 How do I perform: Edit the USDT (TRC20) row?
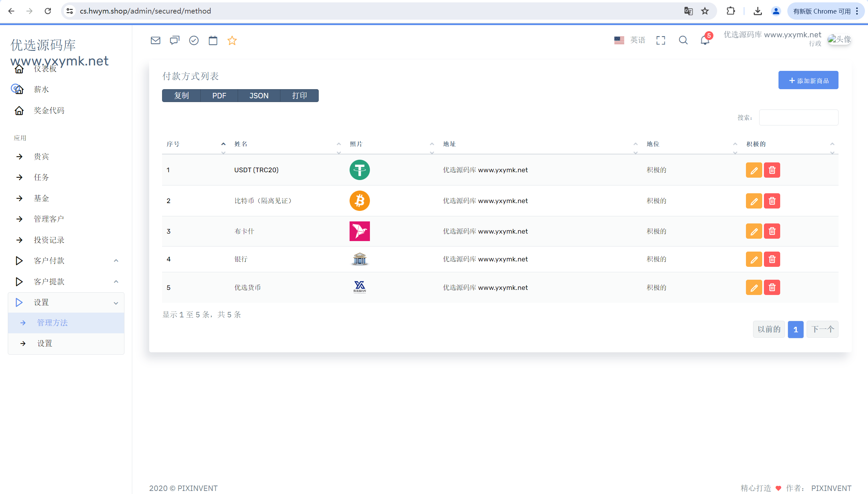[754, 170]
